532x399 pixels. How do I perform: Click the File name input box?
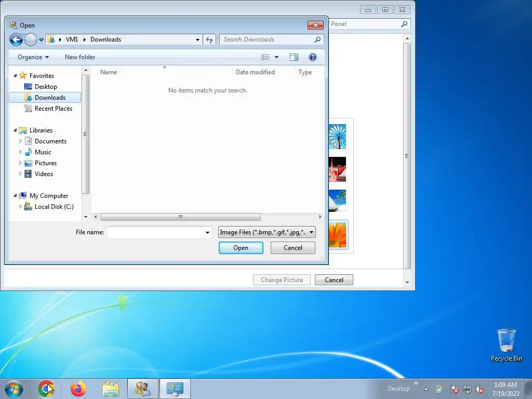155,232
